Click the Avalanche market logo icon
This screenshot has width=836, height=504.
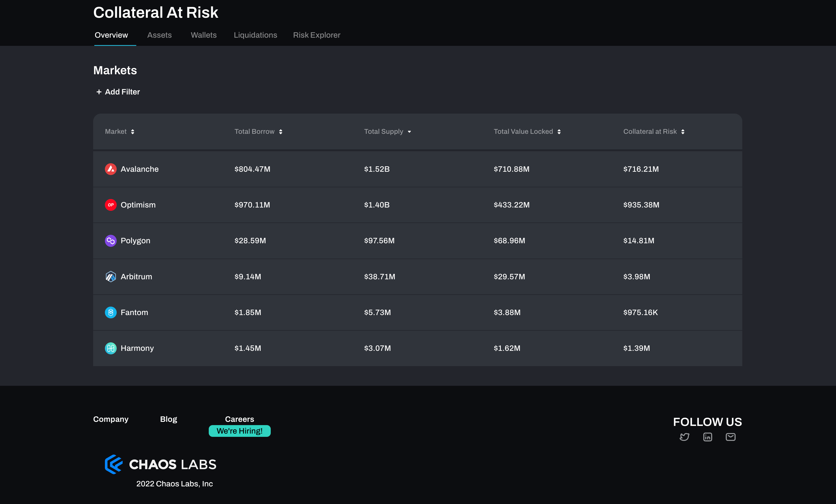coord(111,169)
